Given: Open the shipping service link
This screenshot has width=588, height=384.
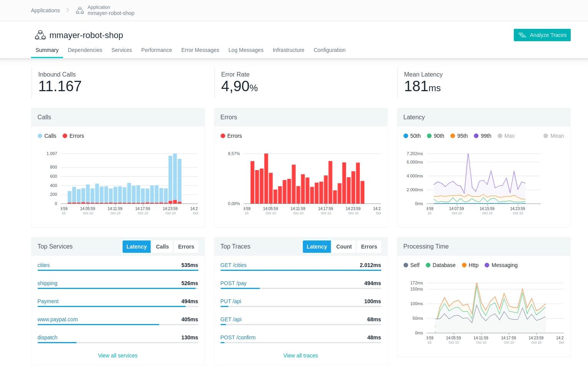Looking at the screenshot, I should pos(47,283).
